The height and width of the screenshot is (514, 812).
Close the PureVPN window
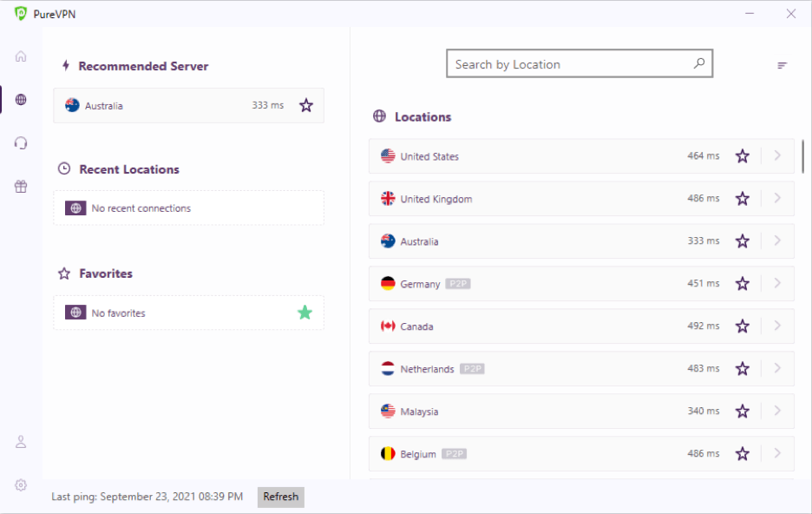(x=791, y=14)
